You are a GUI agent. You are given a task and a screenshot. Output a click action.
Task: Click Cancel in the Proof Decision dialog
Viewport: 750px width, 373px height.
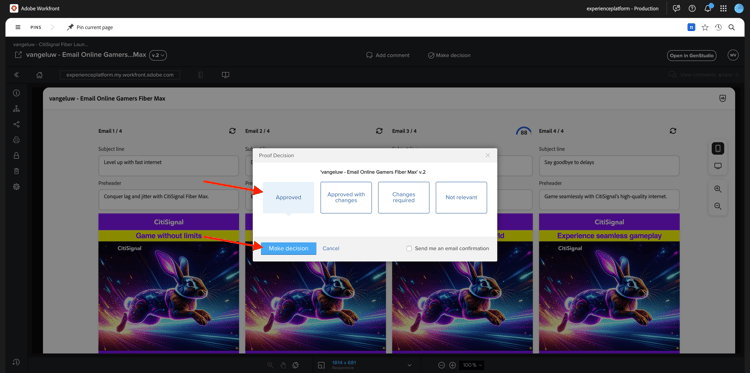[x=331, y=248]
